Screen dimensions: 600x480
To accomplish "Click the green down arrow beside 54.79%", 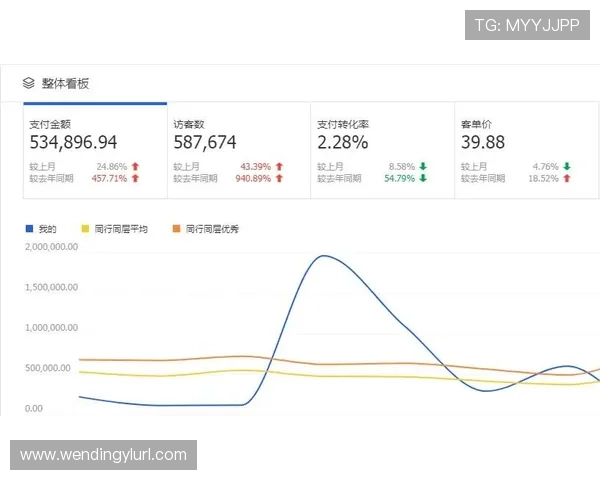I will 423,178.
